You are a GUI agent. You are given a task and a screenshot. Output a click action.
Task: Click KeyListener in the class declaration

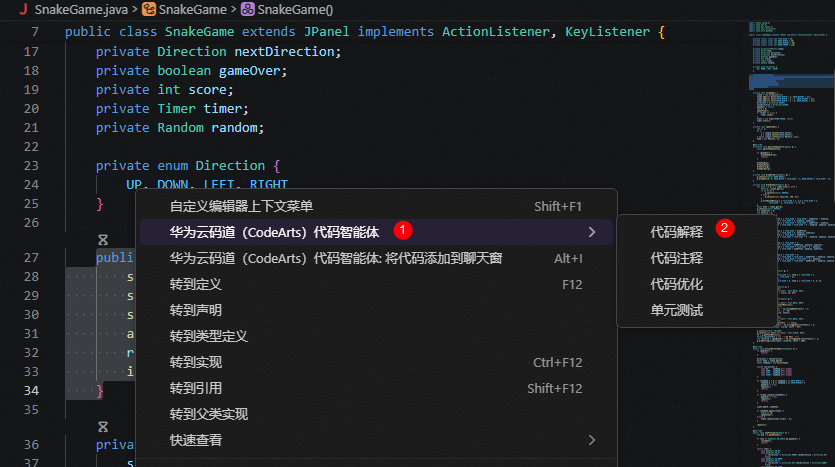point(608,32)
